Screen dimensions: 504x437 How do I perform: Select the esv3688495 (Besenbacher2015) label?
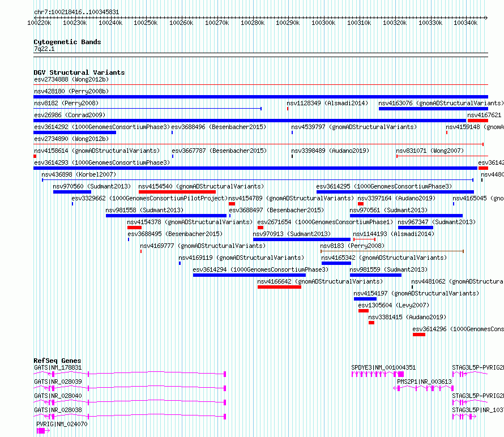point(175,234)
